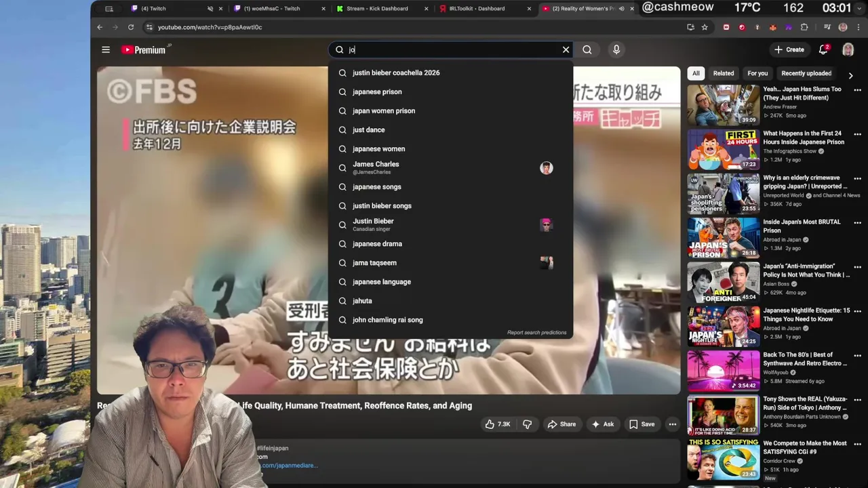Click the address bar URL
The image size is (868, 488).
click(x=210, y=27)
